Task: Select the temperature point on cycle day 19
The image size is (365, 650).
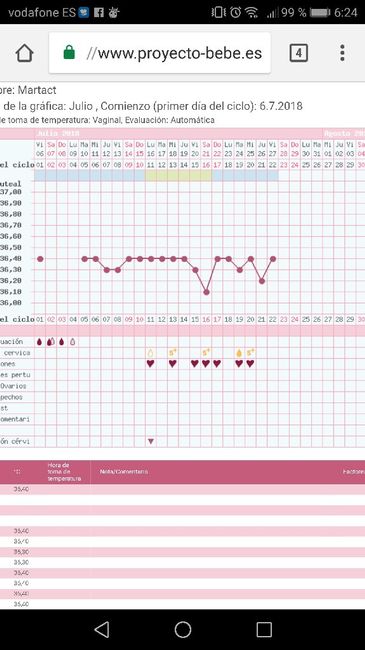Action: point(239,270)
